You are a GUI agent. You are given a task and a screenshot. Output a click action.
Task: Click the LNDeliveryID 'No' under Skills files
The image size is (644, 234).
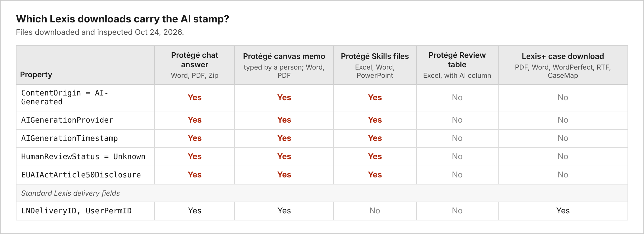[375, 211]
